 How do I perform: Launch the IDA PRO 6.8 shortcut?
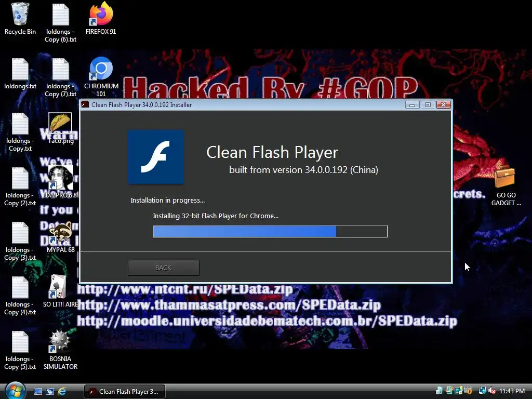click(60, 182)
